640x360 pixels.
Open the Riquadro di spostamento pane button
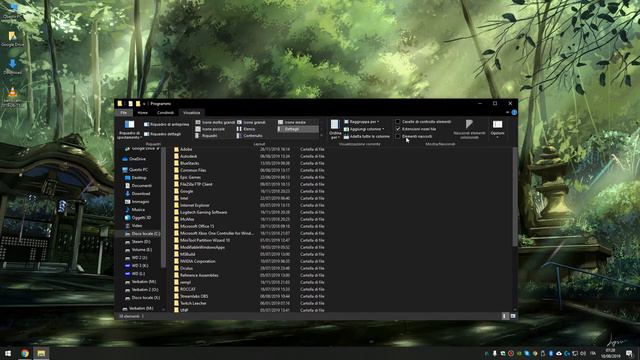[x=129, y=129]
